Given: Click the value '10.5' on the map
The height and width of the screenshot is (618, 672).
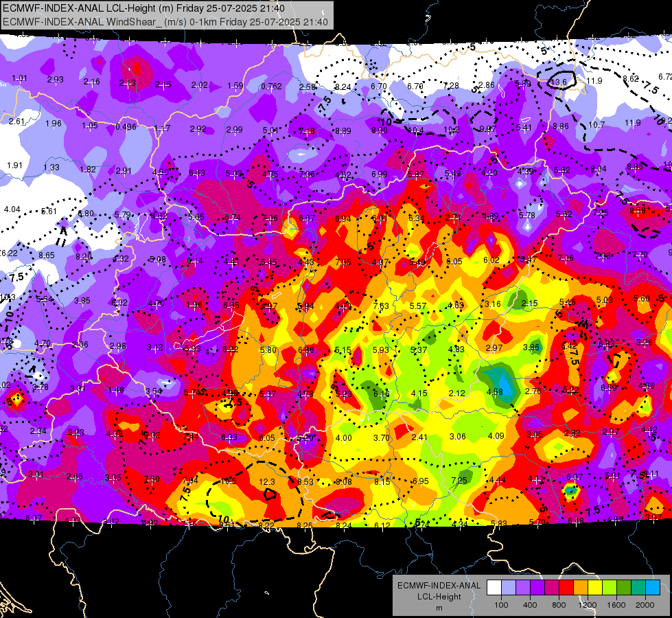Looking at the screenshot, I should [229, 481].
